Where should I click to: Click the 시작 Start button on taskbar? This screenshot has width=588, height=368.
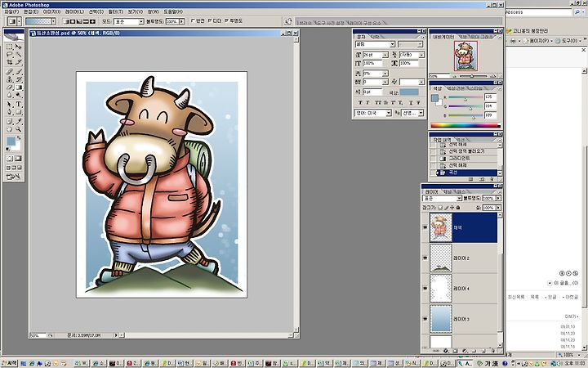click(9, 363)
